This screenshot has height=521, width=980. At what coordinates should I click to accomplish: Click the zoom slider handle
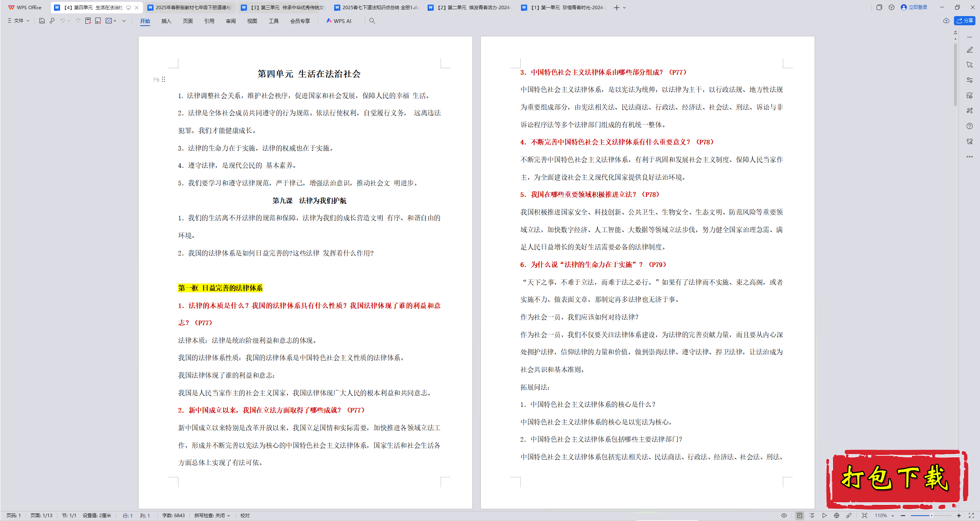tap(931, 516)
